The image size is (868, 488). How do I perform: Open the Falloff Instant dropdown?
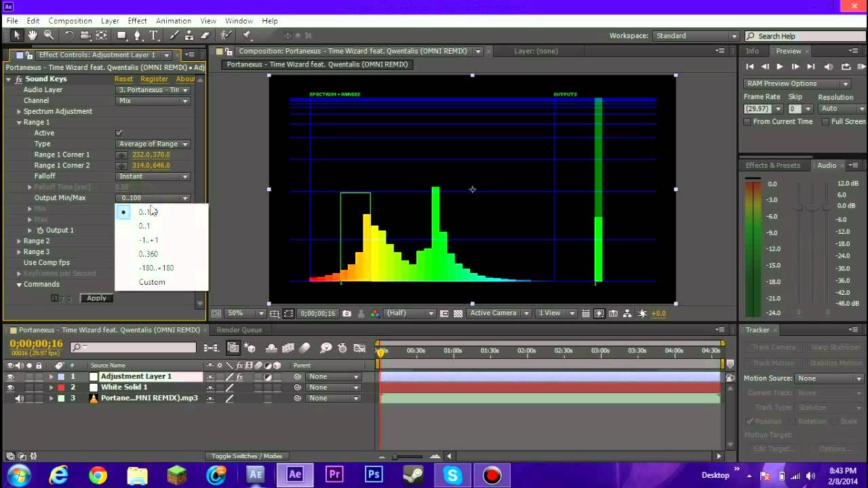click(153, 176)
